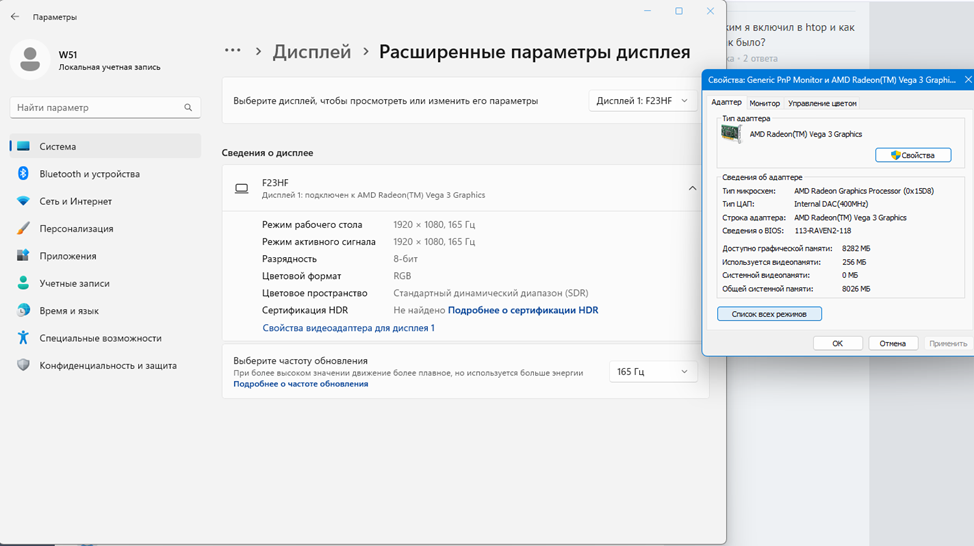Switch to the Адаптер tab
The width and height of the screenshot is (974, 546).
[x=726, y=102]
